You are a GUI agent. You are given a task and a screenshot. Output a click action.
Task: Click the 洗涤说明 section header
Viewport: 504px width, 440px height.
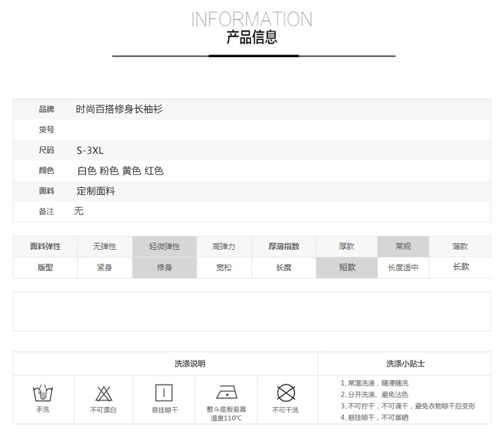(190, 363)
